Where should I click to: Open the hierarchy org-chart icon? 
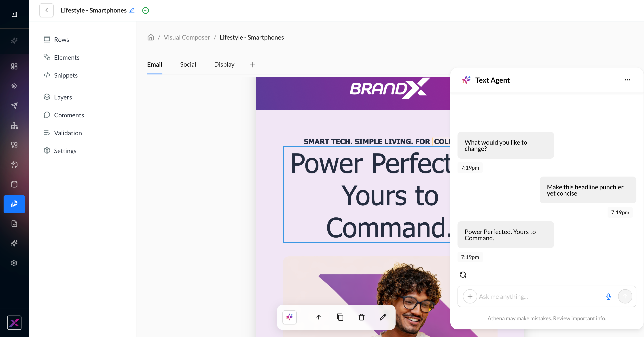pyautogui.click(x=14, y=125)
